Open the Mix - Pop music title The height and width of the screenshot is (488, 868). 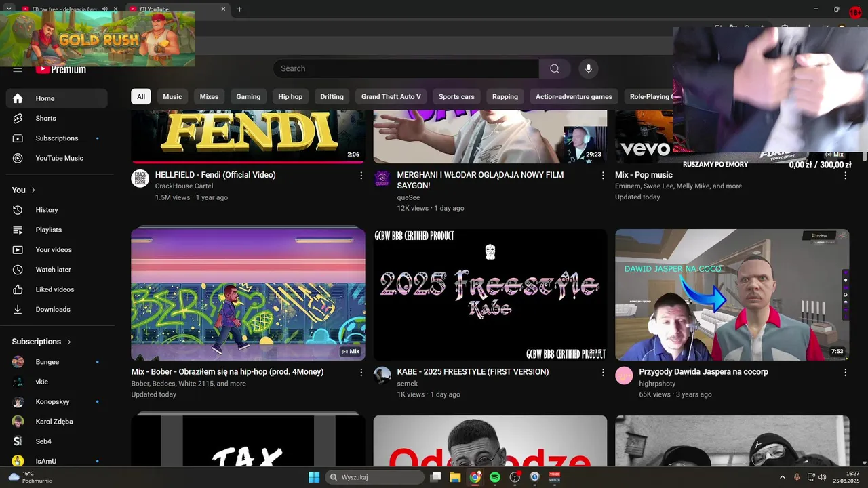[x=644, y=175]
